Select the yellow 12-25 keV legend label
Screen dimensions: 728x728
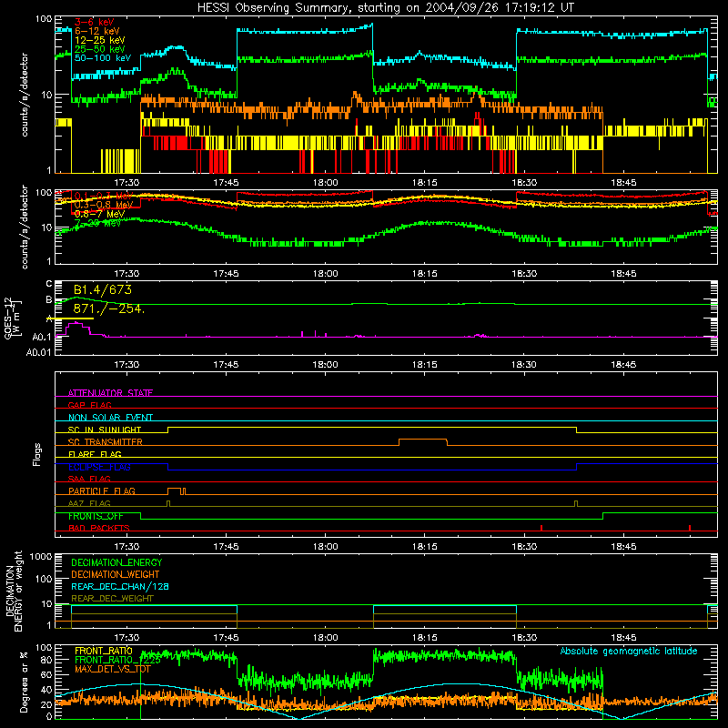pyautogui.click(x=99, y=40)
